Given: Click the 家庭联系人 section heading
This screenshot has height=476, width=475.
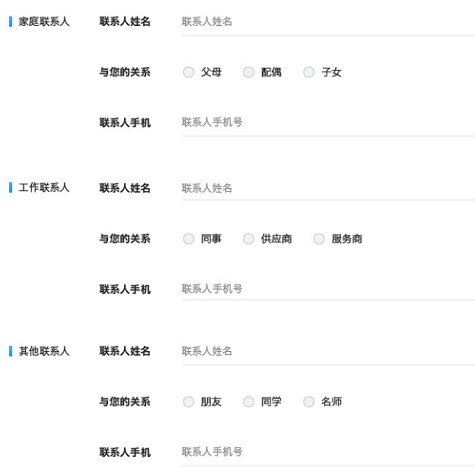Looking at the screenshot, I should (44, 22).
